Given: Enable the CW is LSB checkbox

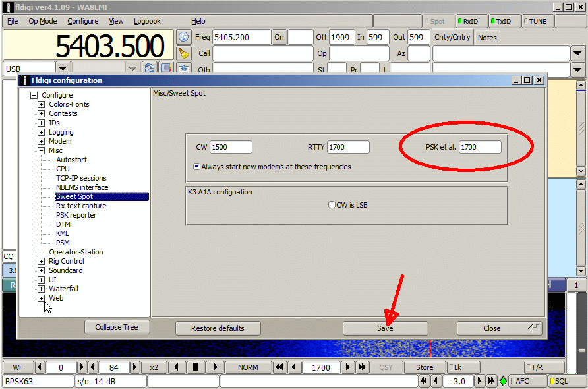Looking at the screenshot, I should (332, 205).
